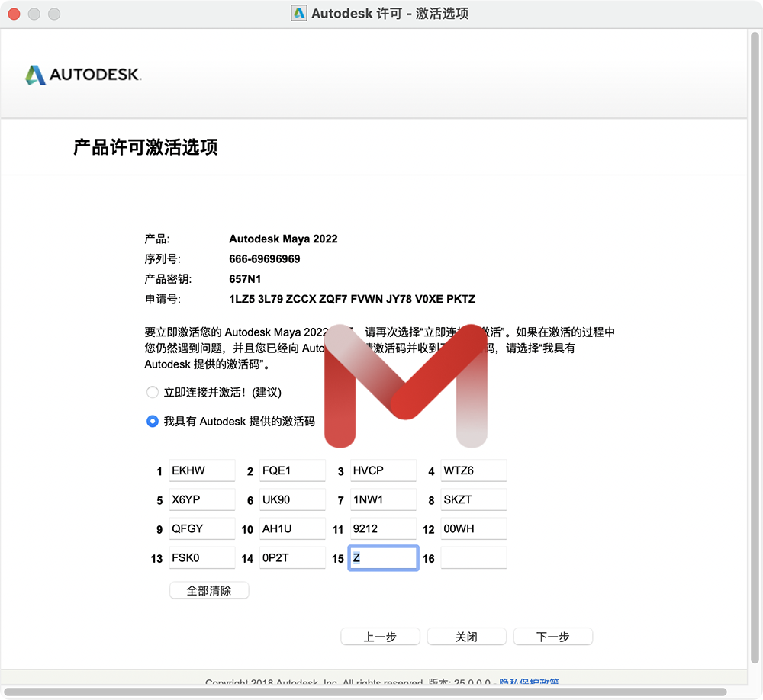
Task: Click the 产品许可激活选项 page heading
Action: pyautogui.click(x=146, y=147)
